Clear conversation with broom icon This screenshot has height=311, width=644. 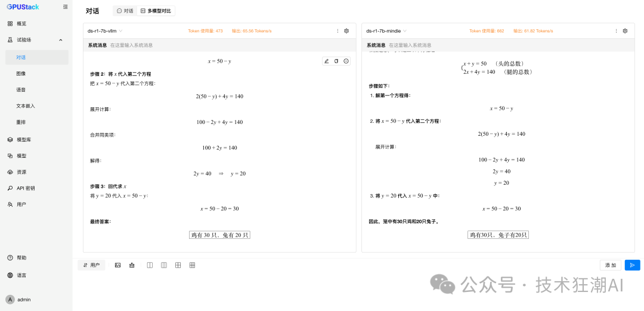(132, 266)
